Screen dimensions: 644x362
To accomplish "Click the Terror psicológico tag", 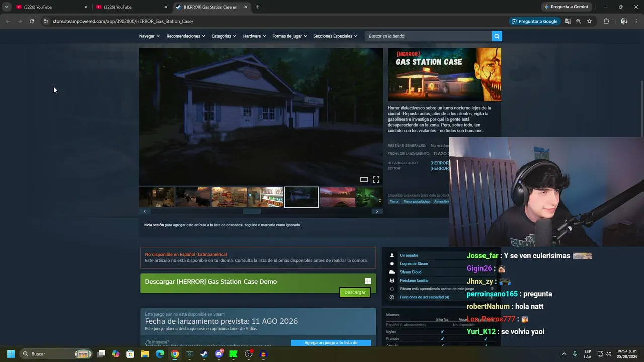I will point(417,202).
